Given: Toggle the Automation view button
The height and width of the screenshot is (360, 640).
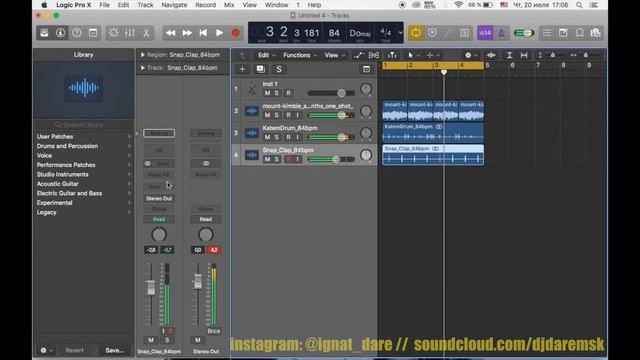Looking at the screenshot, I should click(358, 55).
